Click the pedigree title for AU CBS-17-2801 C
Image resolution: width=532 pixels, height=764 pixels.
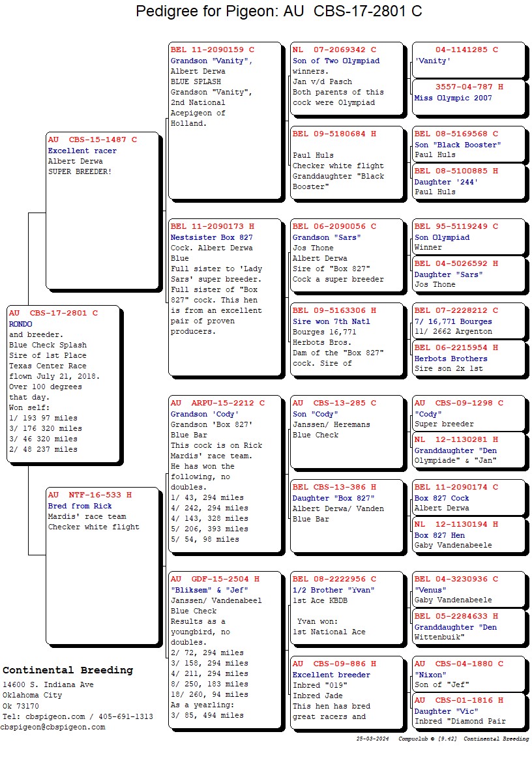tap(278, 12)
